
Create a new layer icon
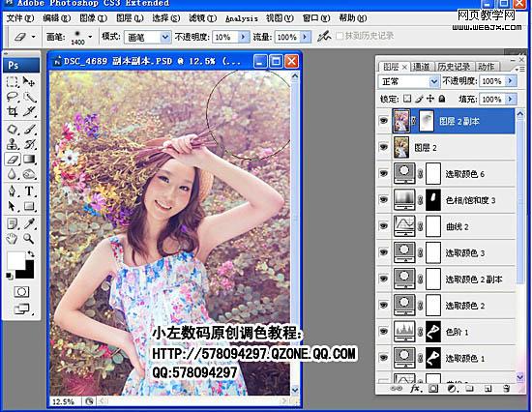(488, 389)
